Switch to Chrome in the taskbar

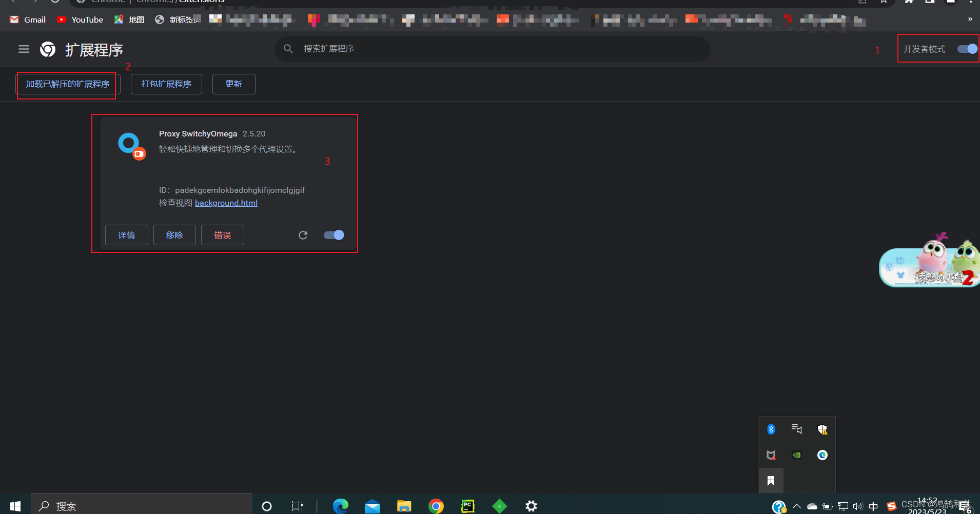436,506
